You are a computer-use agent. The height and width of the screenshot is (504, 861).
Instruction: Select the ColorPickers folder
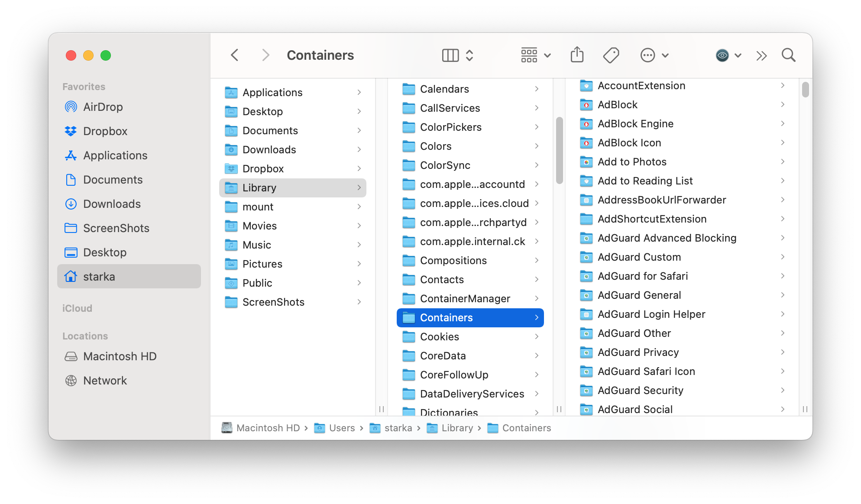[470, 127]
